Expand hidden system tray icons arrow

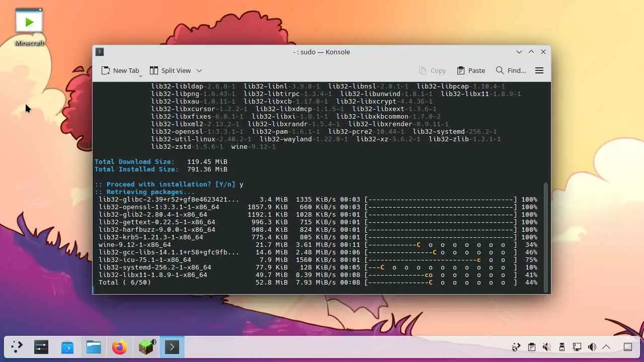(x=606, y=347)
